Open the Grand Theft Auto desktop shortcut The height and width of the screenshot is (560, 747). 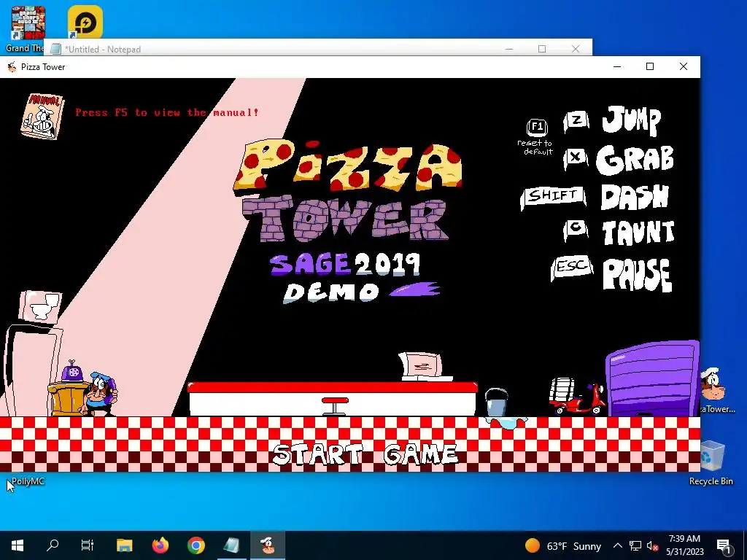click(x=28, y=29)
